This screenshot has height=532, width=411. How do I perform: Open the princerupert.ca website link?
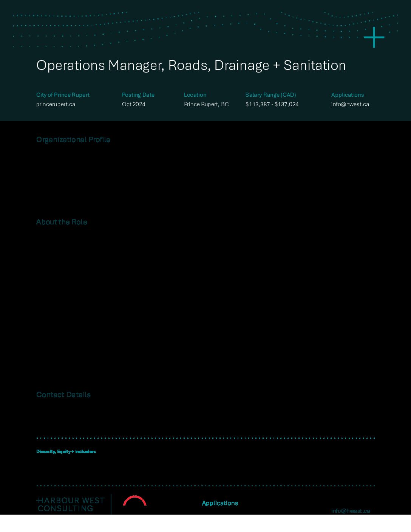[x=56, y=104]
